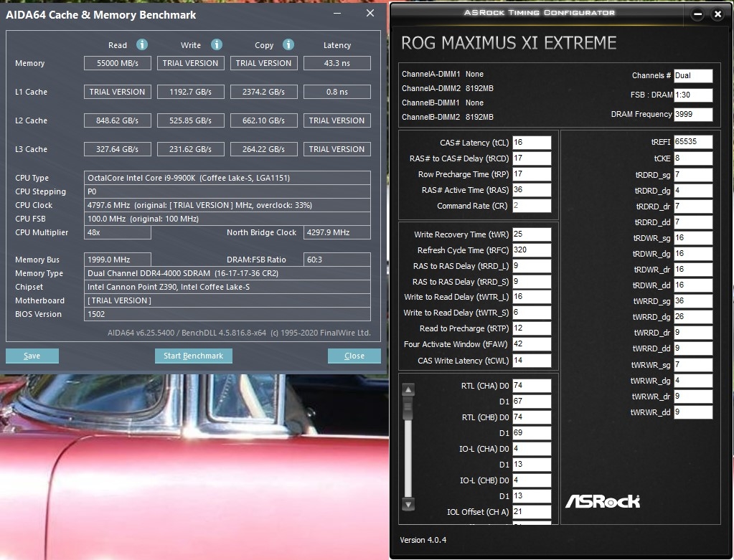Click the info icon next to Copy
Screen dimensions: 734x560
(x=288, y=44)
